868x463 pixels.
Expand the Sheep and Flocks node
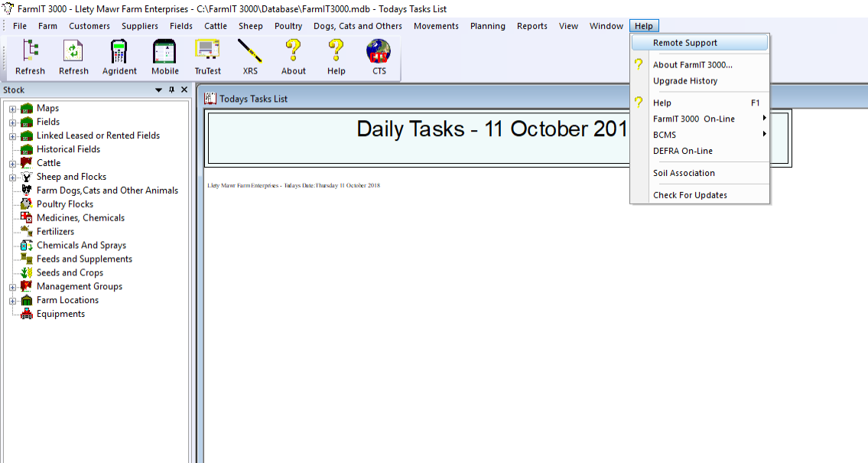[12, 178]
